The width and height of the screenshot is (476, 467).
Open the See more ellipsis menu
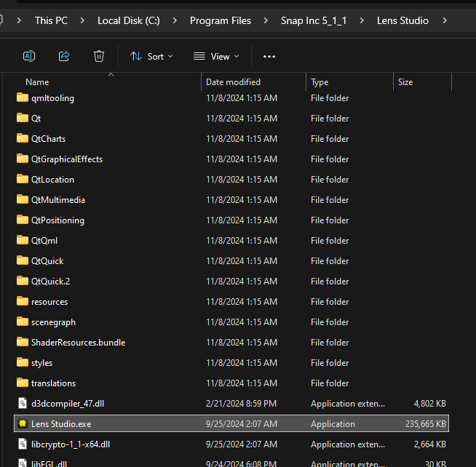(x=269, y=57)
